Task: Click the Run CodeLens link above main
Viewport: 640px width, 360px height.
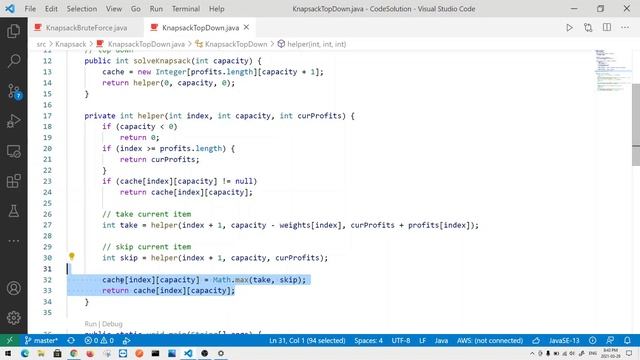Action: click(x=90, y=324)
